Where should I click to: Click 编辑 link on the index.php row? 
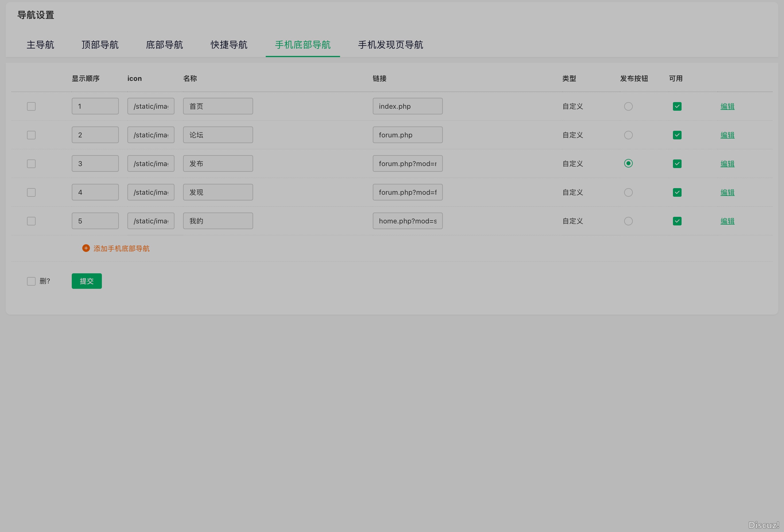pos(727,106)
